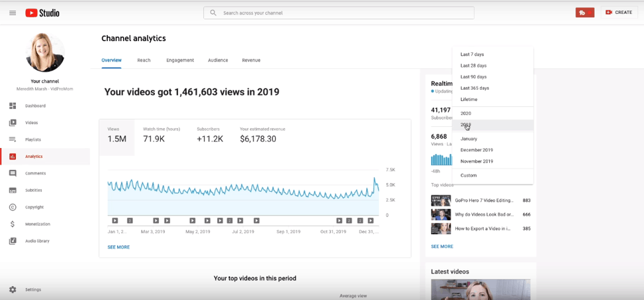Screen dimensions: 644x300
Task: Choose '2020' in date range menu
Action: [x=493, y=113]
